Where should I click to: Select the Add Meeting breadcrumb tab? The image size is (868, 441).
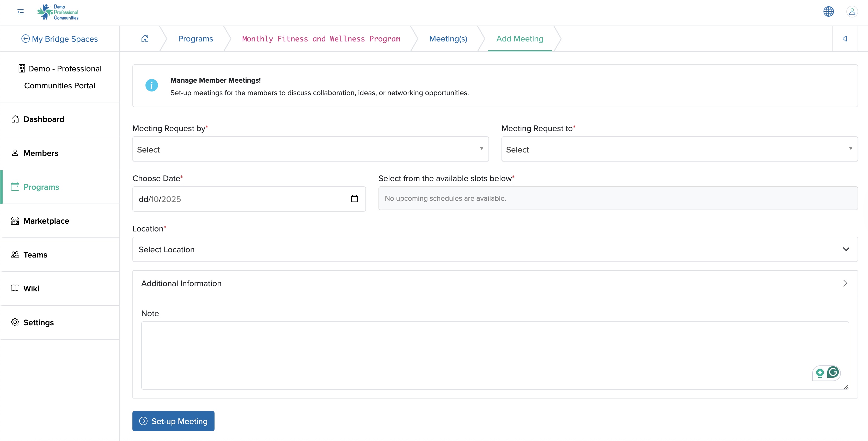click(x=519, y=39)
